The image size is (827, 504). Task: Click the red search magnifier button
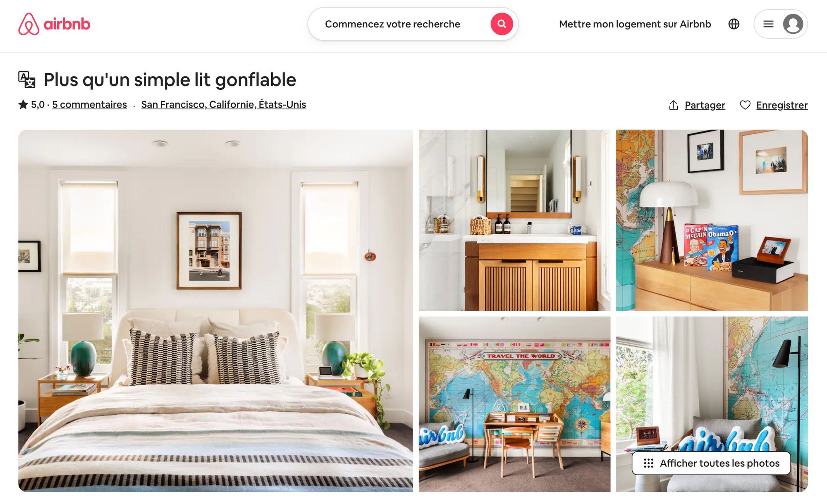click(502, 24)
